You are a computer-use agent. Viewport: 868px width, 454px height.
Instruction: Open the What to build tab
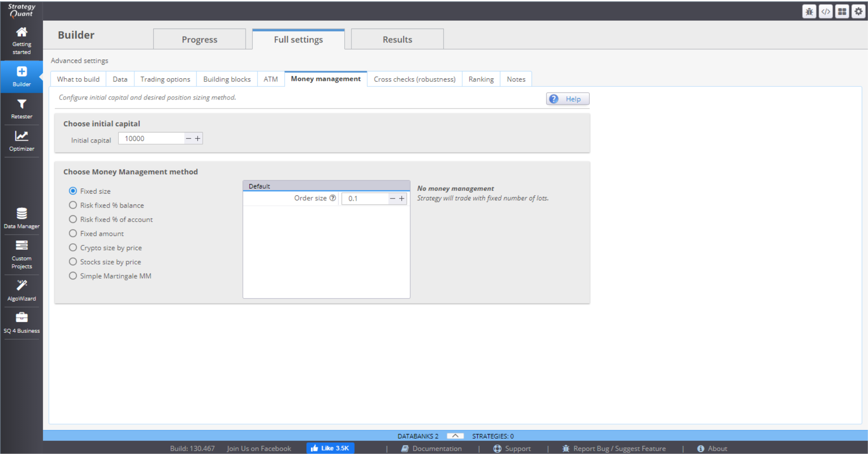78,79
